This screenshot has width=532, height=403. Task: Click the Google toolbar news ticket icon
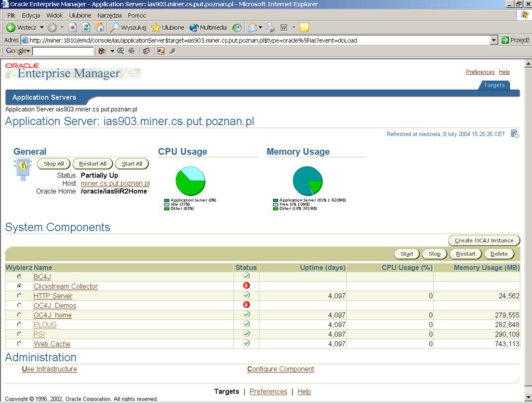[x=146, y=51]
